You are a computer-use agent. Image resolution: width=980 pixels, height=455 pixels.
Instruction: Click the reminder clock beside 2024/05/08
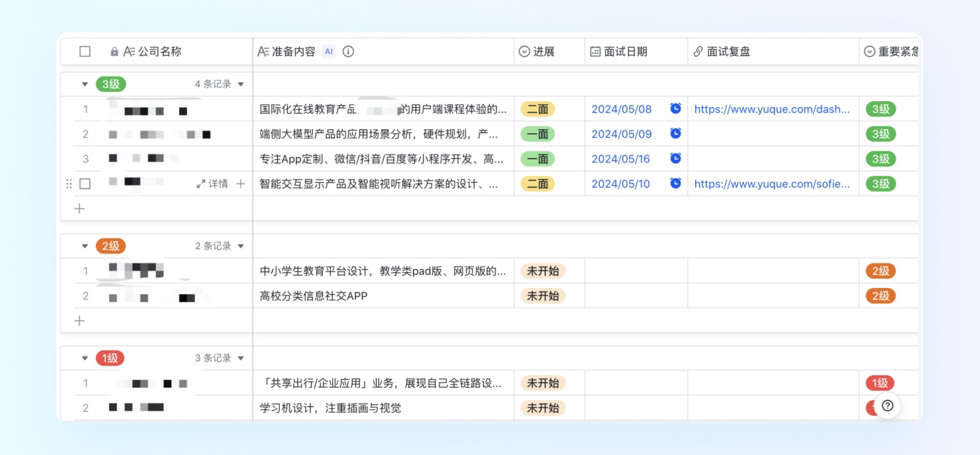676,109
